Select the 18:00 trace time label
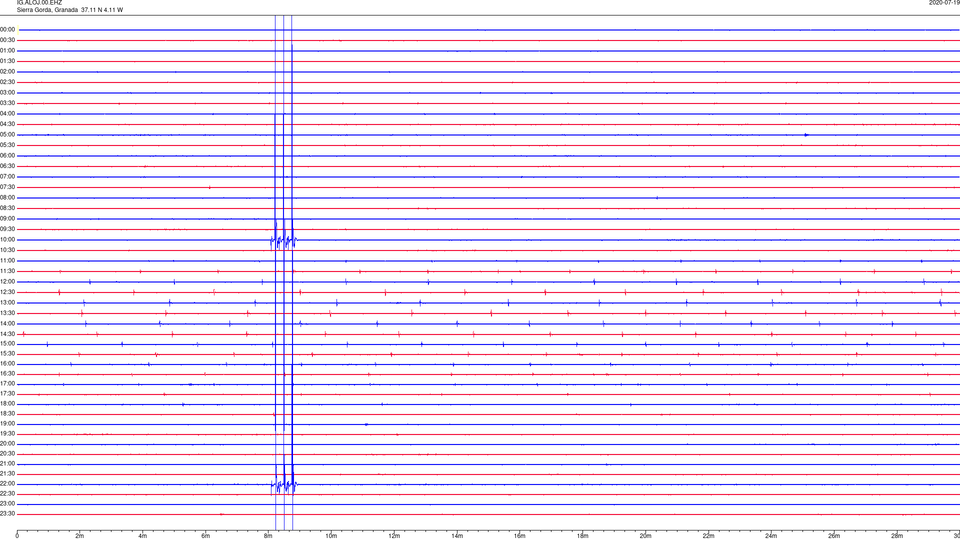This screenshot has width=960, height=540. pyautogui.click(x=7, y=403)
